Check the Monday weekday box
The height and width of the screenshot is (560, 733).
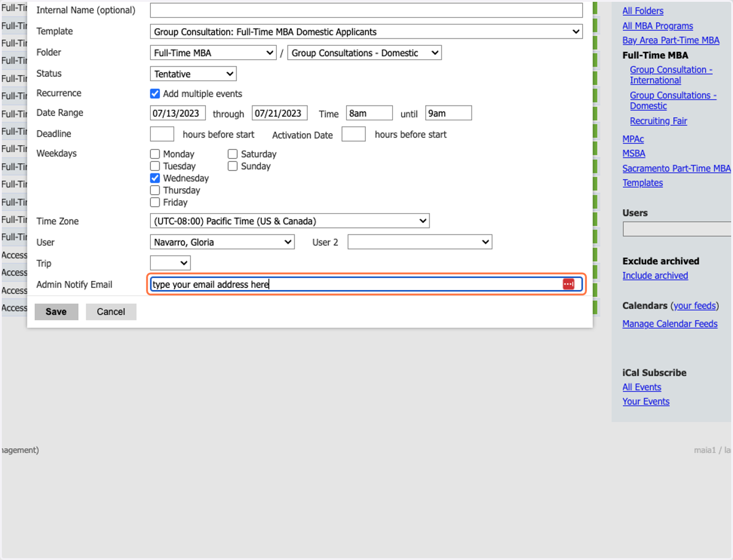[155, 155]
